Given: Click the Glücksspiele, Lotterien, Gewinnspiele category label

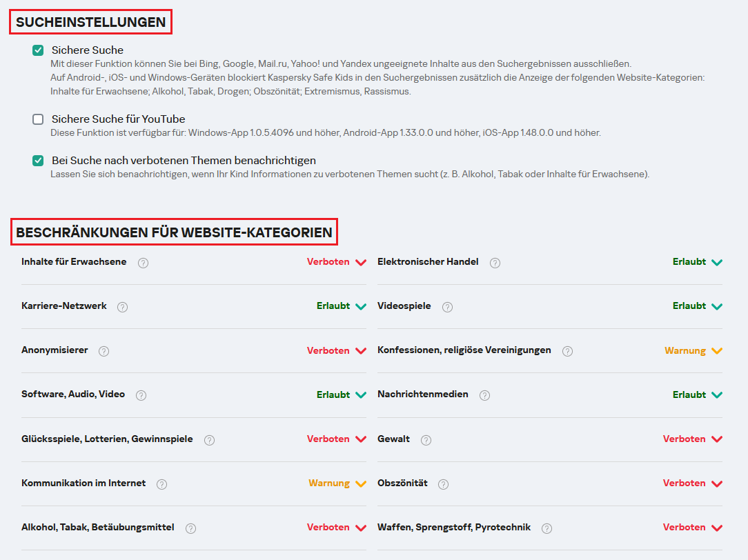Looking at the screenshot, I should click(x=107, y=439).
